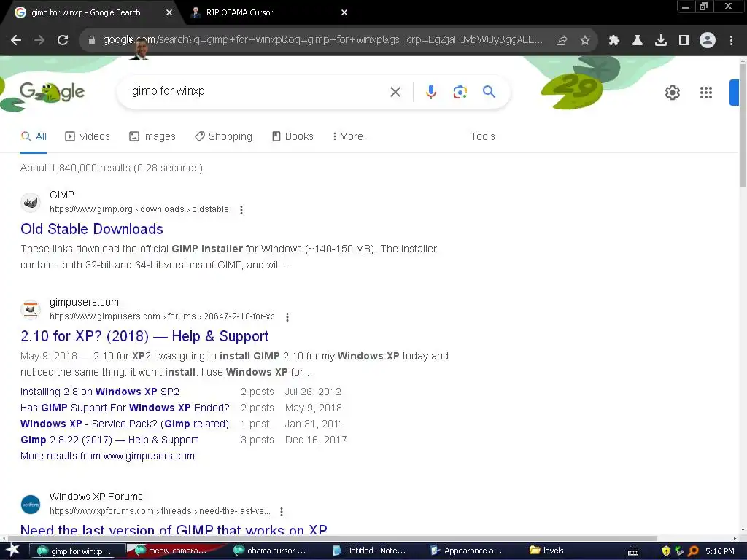This screenshot has height=560, width=747.
Task: Open Has GIMP Support For Windows XP Ended?
Action: (125, 408)
